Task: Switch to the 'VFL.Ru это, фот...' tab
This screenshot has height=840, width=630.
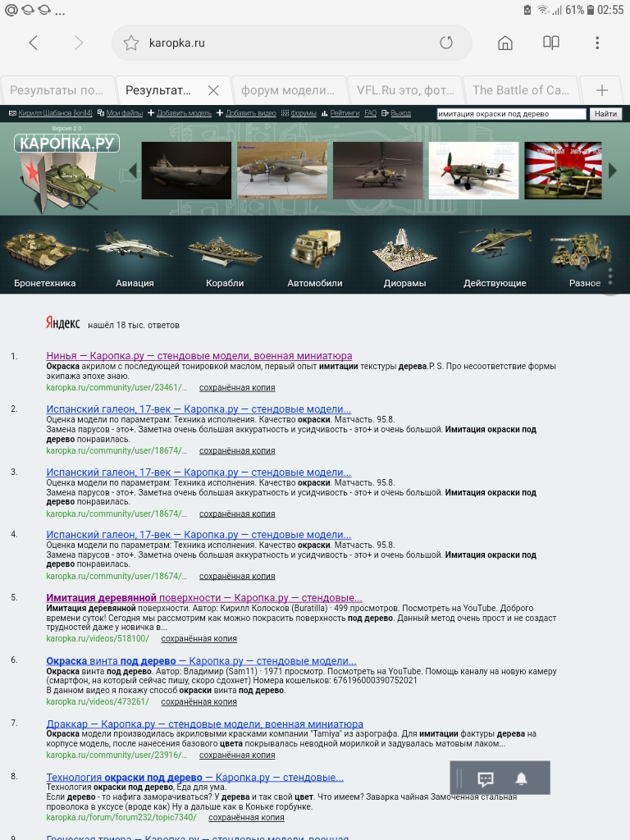Action: (x=404, y=90)
